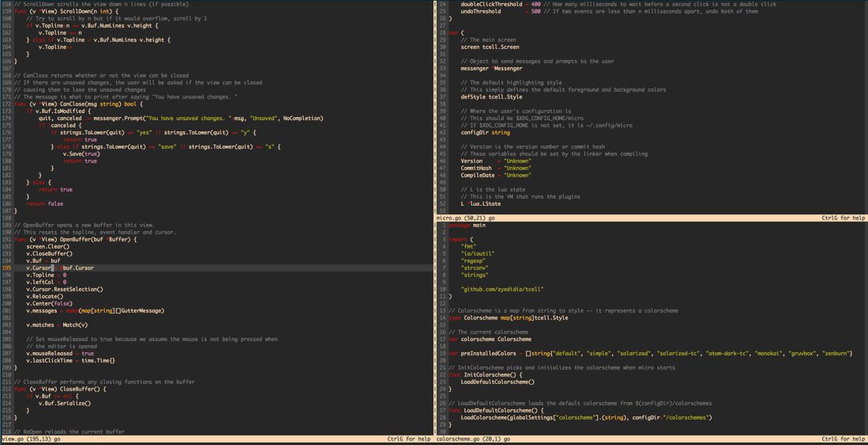Click the screen tcell.Screen declaration line

pos(482,47)
